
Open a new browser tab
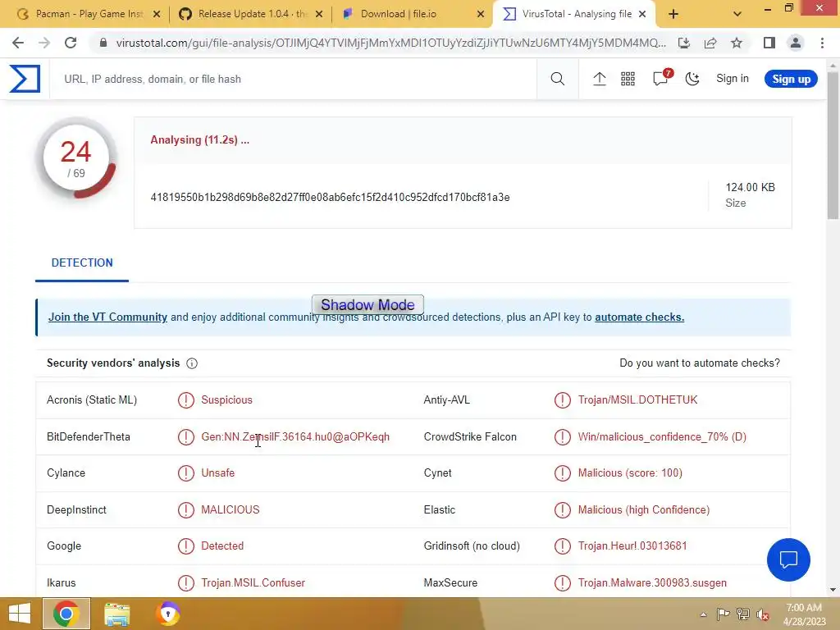[x=673, y=15]
